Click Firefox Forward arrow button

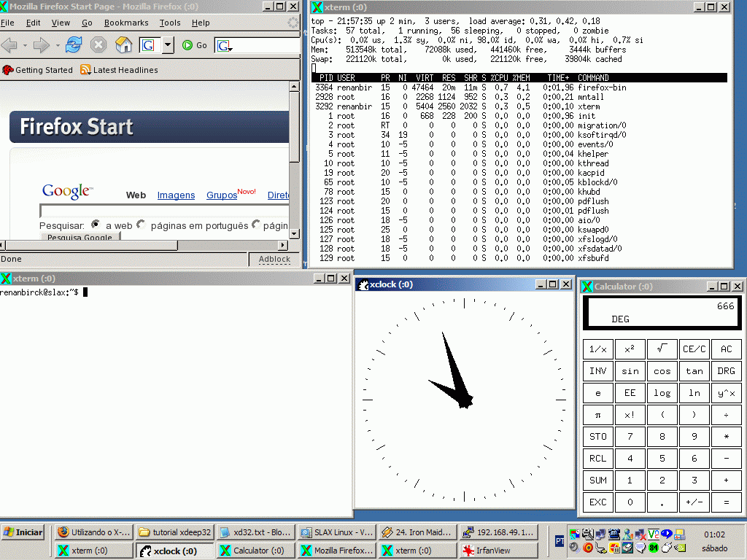[x=42, y=45]
